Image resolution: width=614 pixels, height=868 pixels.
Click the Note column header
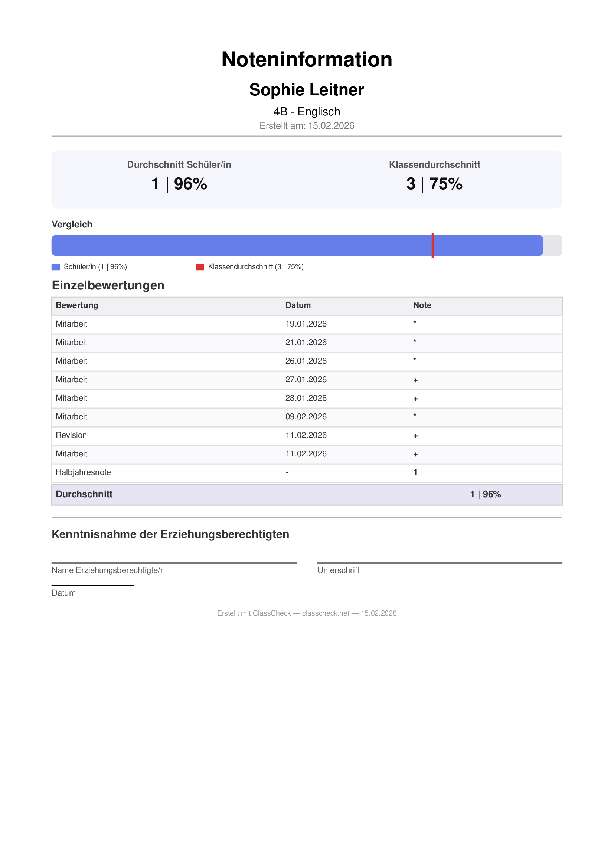pos(422,305)
